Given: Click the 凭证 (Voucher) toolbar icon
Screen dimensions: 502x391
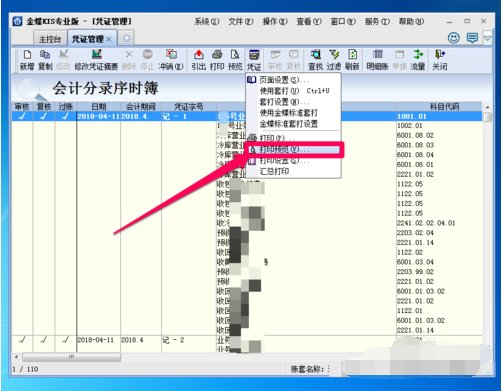Looking at the screenshot, I should pyautogui.click(x=254, y=60).
